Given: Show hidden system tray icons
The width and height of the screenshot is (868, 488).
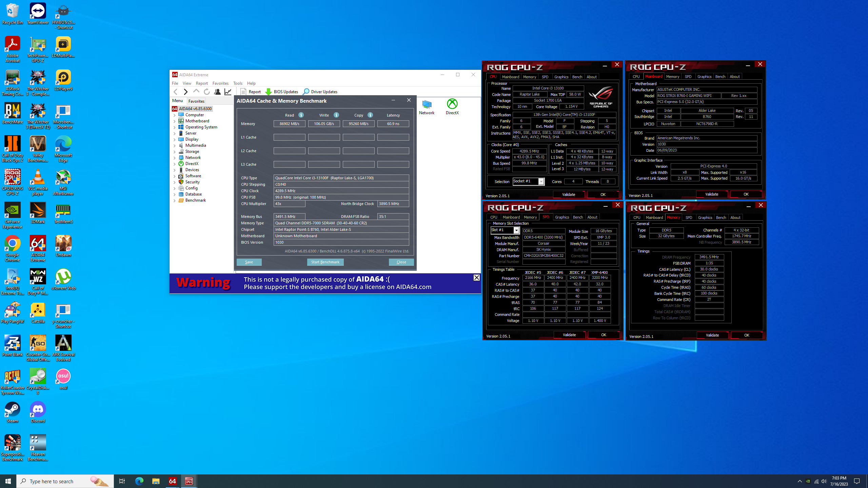Looking at the screenshot, I should tap(800, 481).
